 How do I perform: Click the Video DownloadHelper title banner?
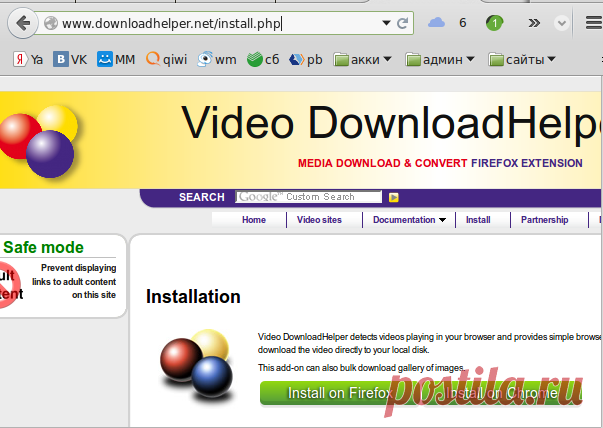(391, 123)
